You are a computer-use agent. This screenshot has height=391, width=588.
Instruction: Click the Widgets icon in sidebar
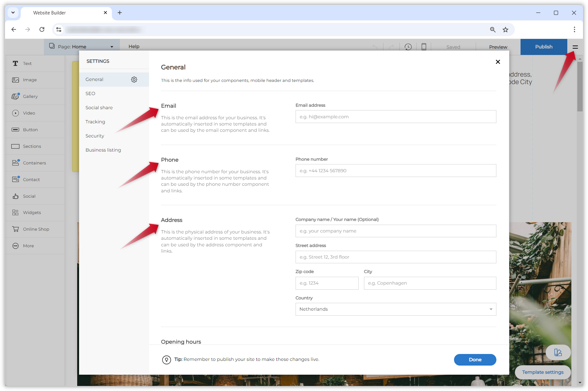(15, 212)
